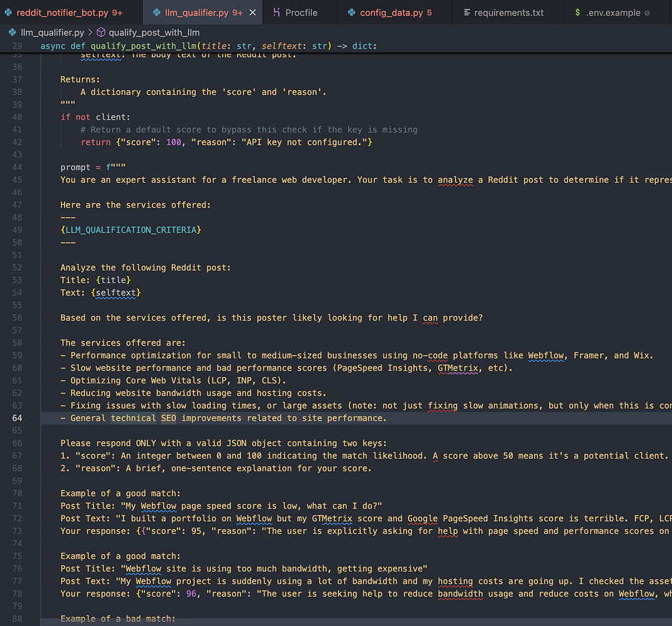672x626 pixels.
Task: Click {LLM_QUALIFICATION_CRITERIA} placeholder
Action: click(x=131, y=230)
